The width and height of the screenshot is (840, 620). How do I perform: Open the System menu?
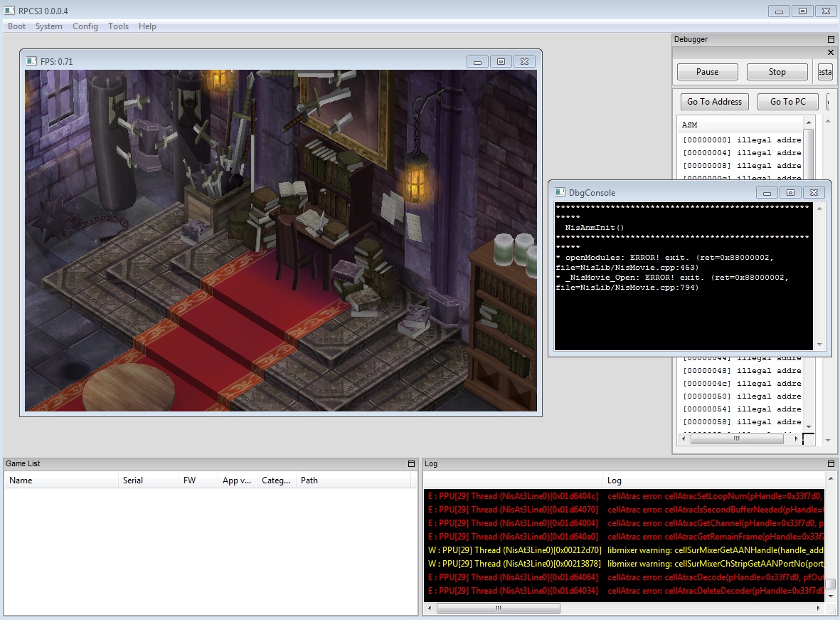click(x=49, y=26)
